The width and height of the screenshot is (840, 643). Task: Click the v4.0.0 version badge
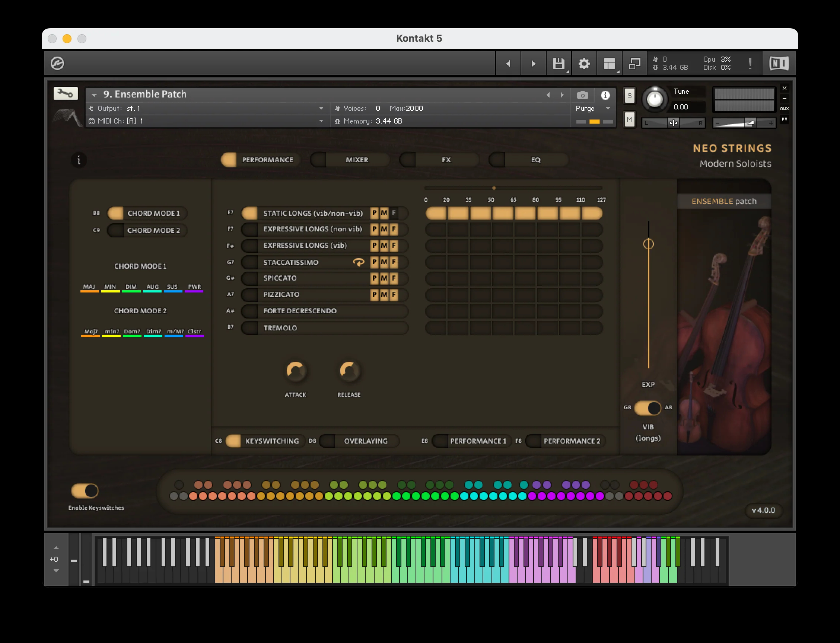(763, 510)
